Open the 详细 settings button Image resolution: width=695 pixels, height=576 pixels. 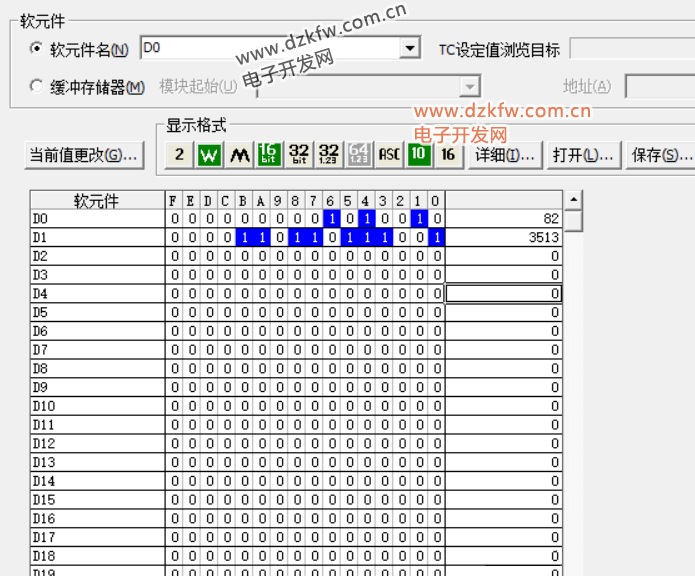(x=504, y=155)
